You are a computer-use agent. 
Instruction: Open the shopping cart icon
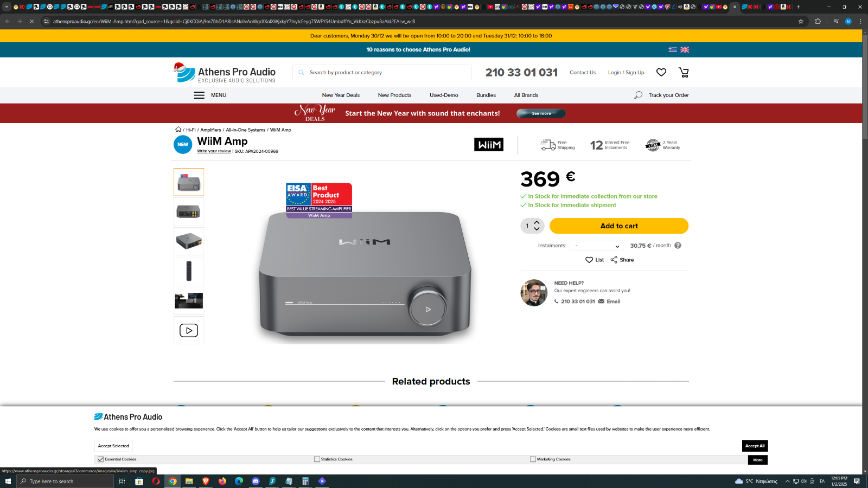684,72
